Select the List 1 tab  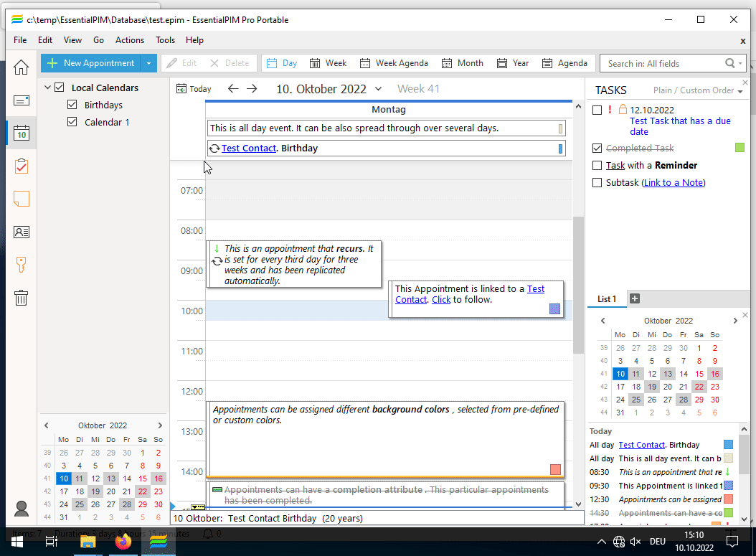tap(607, 299)
